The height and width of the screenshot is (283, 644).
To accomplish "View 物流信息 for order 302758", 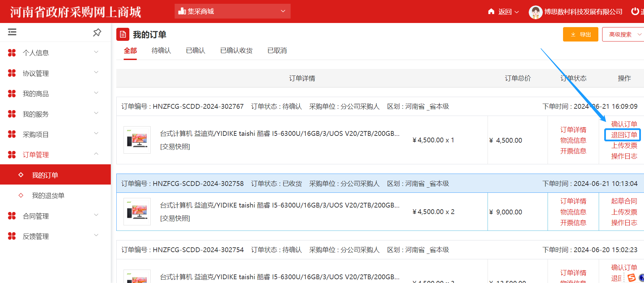I will 573,212.
